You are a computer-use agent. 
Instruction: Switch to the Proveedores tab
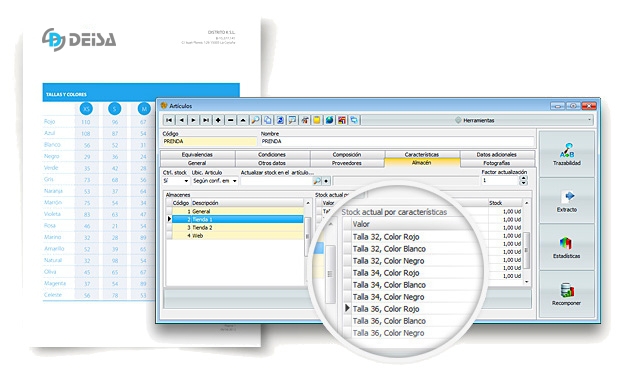click(x=347, y=163)
